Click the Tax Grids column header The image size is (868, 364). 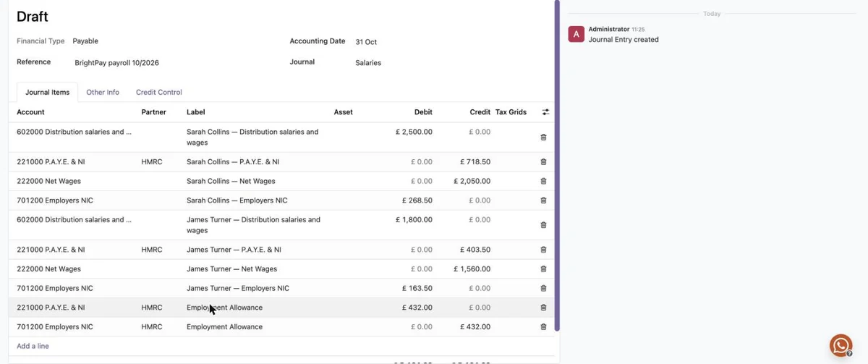511,112
